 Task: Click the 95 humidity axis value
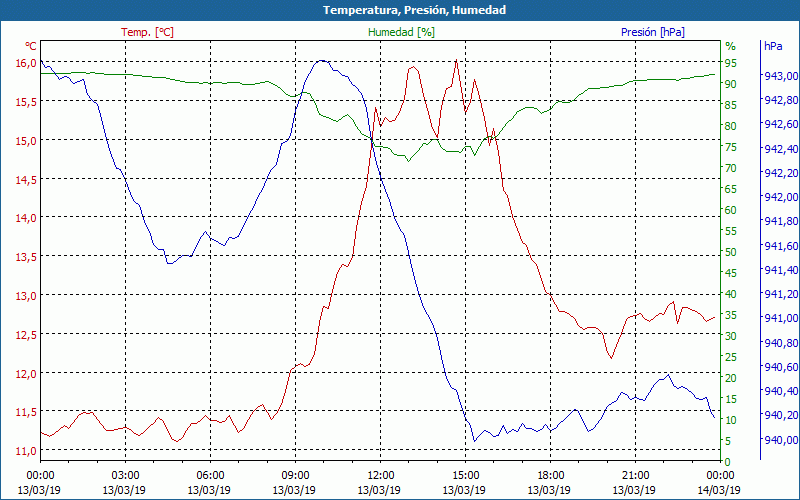point(731,63)
